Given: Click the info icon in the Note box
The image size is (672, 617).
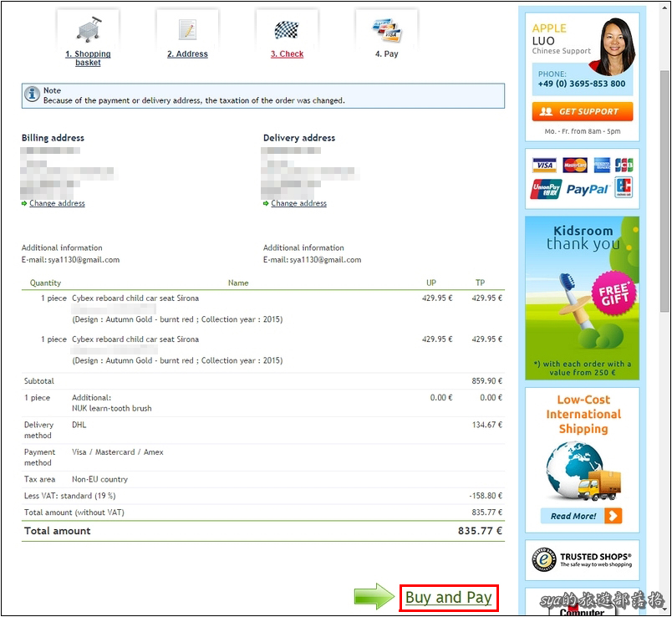Looking at the screenshot, I should 32,94.
